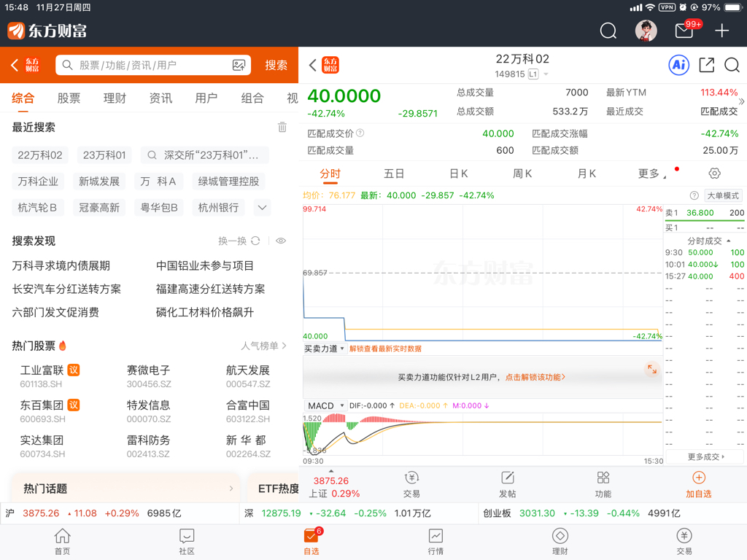Toggle the 大单模式 button
747x560 pixels.
click(x=723, y=195)
